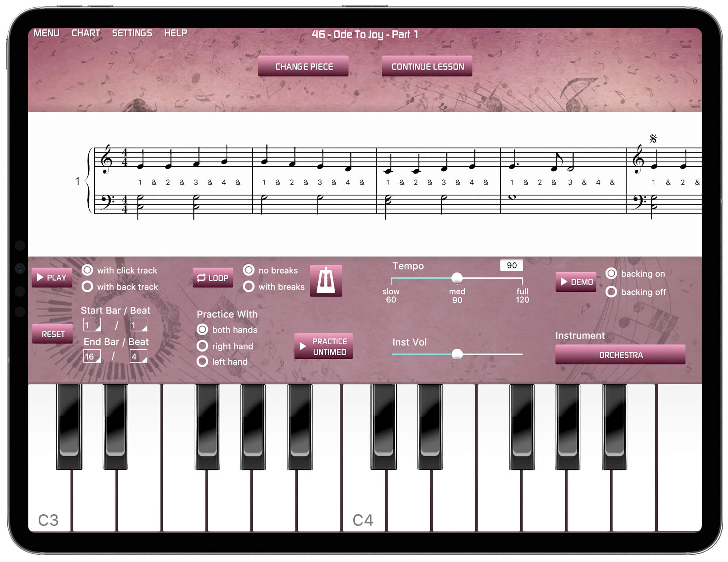This screenshot has height=562, width=728.
Task: Click the CONTINUE LESSON button
Action: (428, 66)
